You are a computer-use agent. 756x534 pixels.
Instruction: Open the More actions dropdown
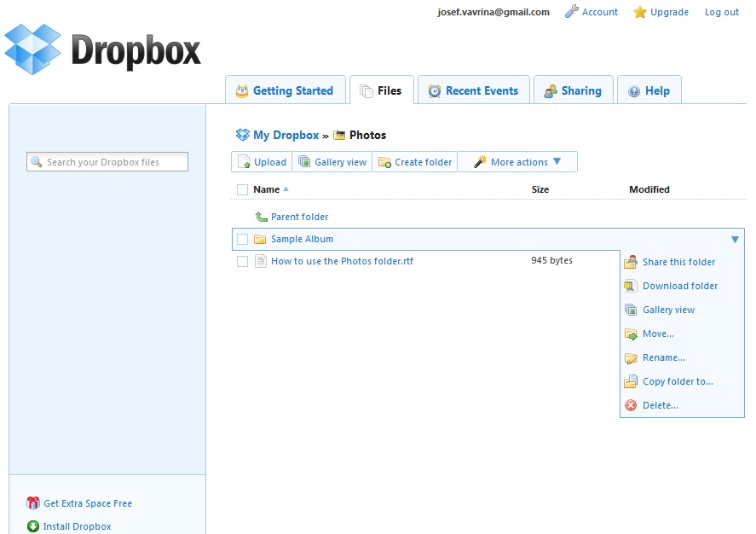click(517, 161)
